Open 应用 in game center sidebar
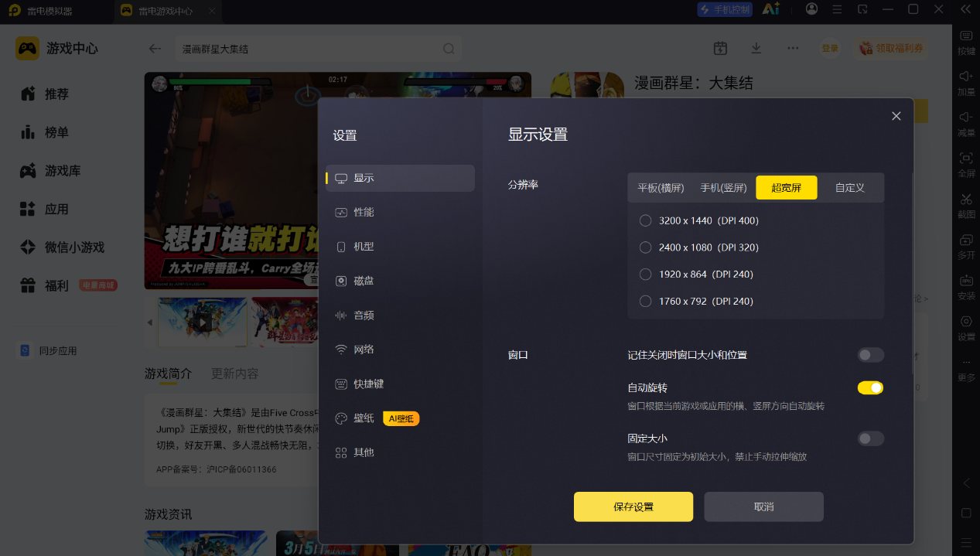The width and height of the screenshot is (980, 556). (x=45, y=210)
